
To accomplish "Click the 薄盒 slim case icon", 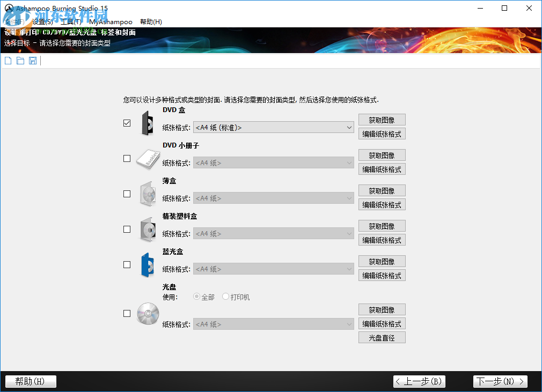I will point(147,194).
